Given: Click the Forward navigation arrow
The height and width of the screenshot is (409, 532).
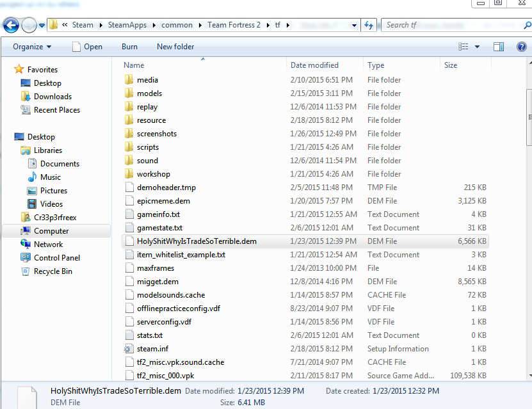Looking at the screenshot, I should [x=29, y=25].
